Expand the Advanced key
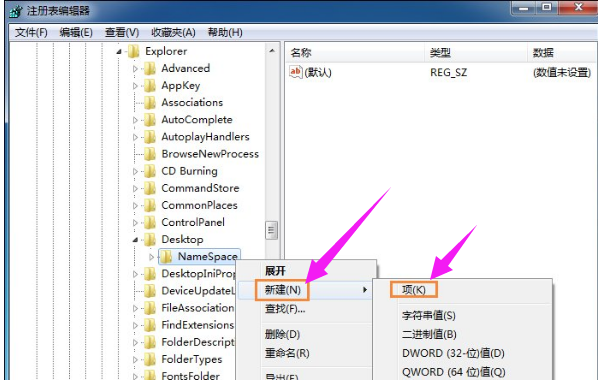The width and height of the screenshot is (598, 380). point(135,69)
